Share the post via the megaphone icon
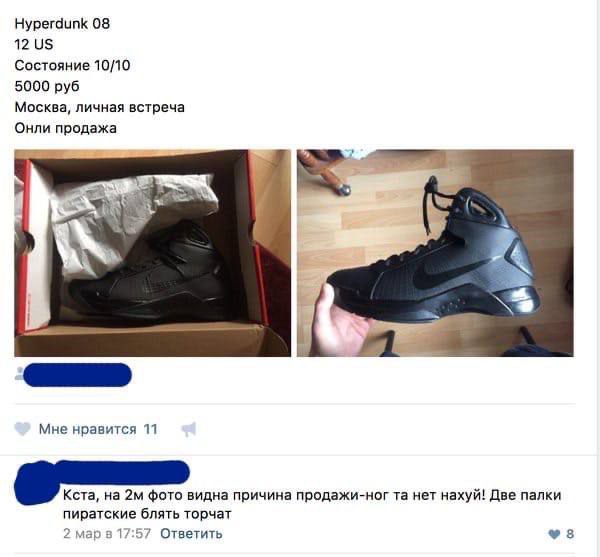 pos(189,429)
